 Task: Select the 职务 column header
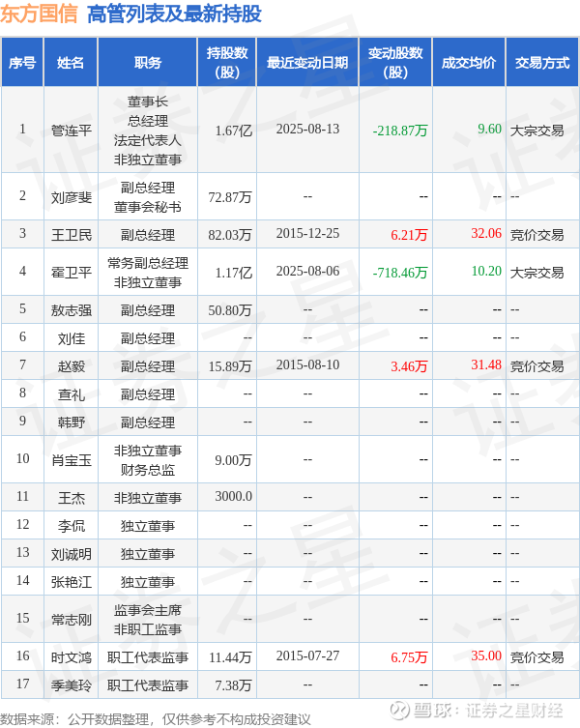(148, 62)
